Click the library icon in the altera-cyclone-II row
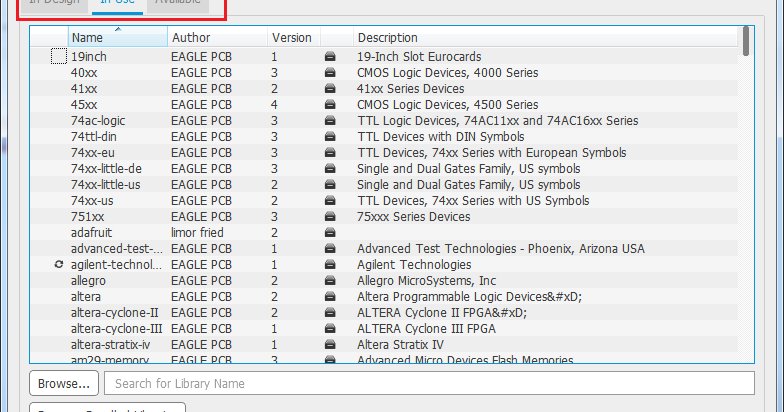Image resolution: width=784 pixels, height=412 pixels. click(x=330, y=312)
